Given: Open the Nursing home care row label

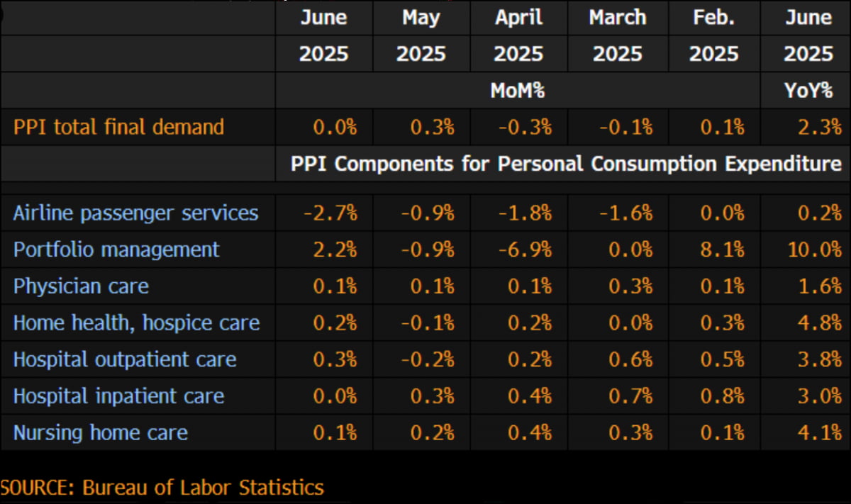Looking at the screenshot, I should tap(101, 432).
